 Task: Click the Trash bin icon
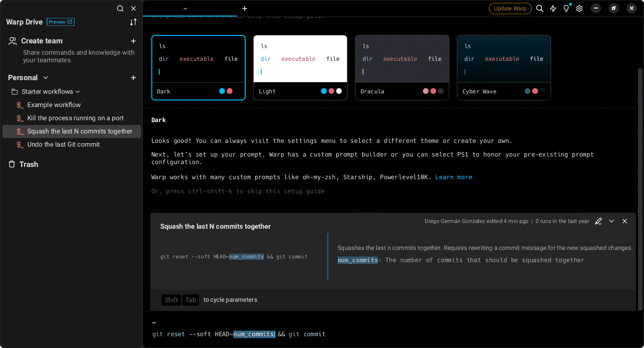[12, 164]
